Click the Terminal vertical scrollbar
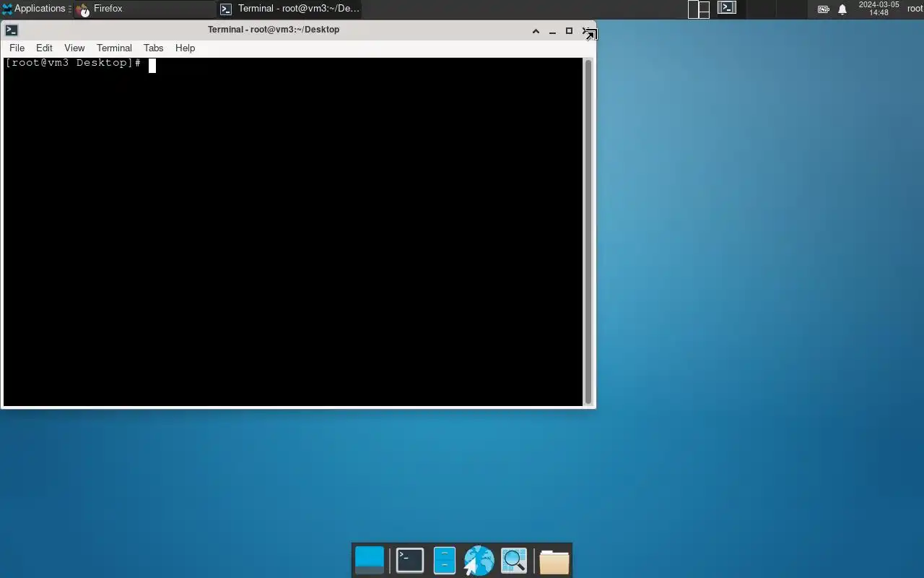924x578 pixels. coord(588,232)
